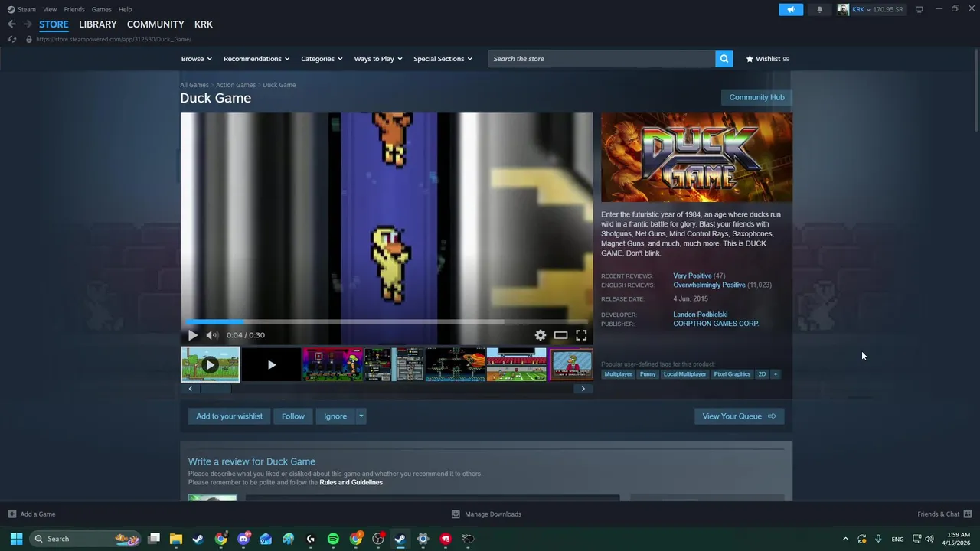Open Overwhelmingly Positive English reviews link
Viewport: 980px width, 551px height.
point(709,285)
